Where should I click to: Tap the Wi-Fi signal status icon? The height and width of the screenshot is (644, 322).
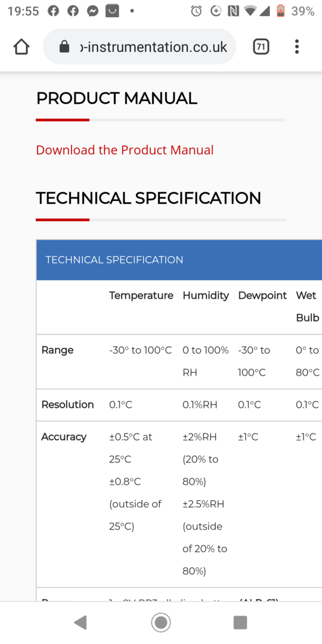(x=250, y=11)
